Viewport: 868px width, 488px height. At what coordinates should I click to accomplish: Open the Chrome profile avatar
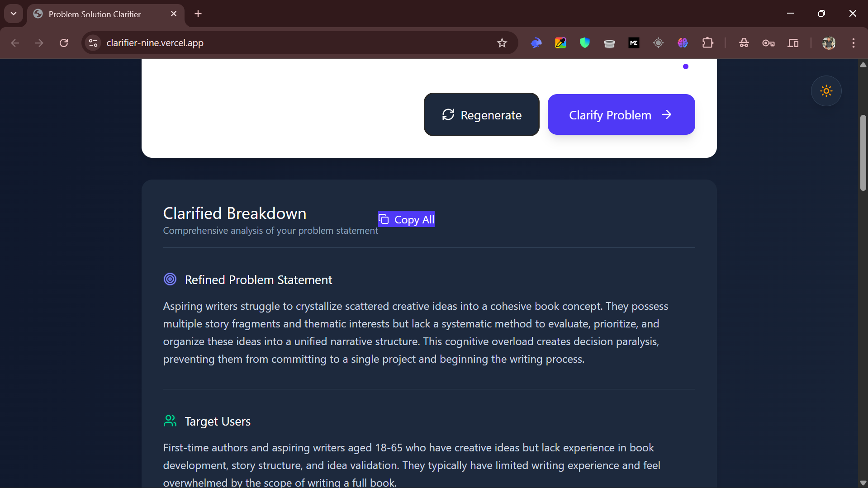[x=829, y=43]
